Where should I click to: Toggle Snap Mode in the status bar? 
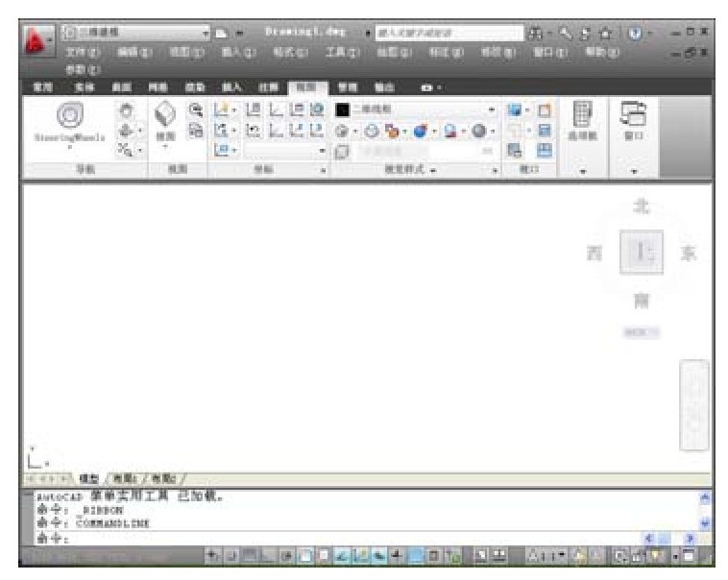tap(231, 555)
